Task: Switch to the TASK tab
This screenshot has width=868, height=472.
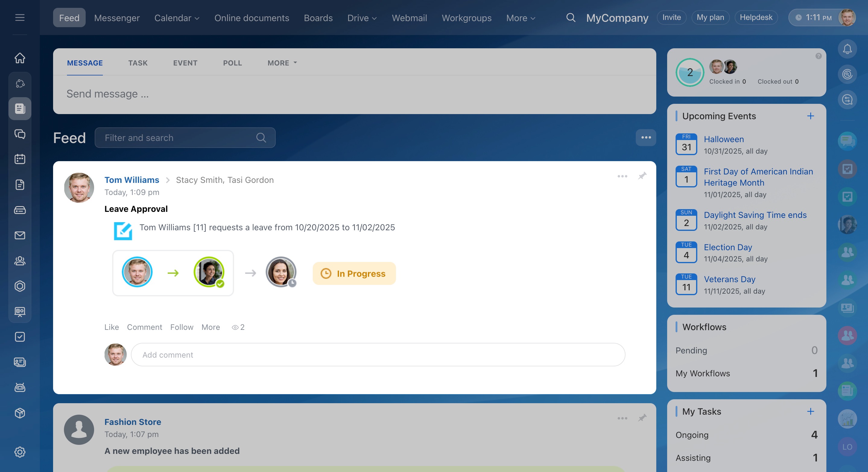Action: (138, 63)
